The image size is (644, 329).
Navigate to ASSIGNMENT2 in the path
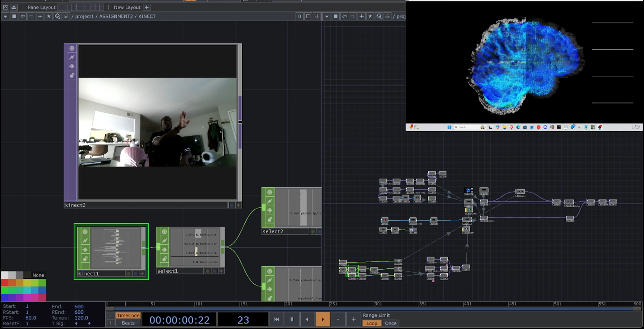click(116, 16)
